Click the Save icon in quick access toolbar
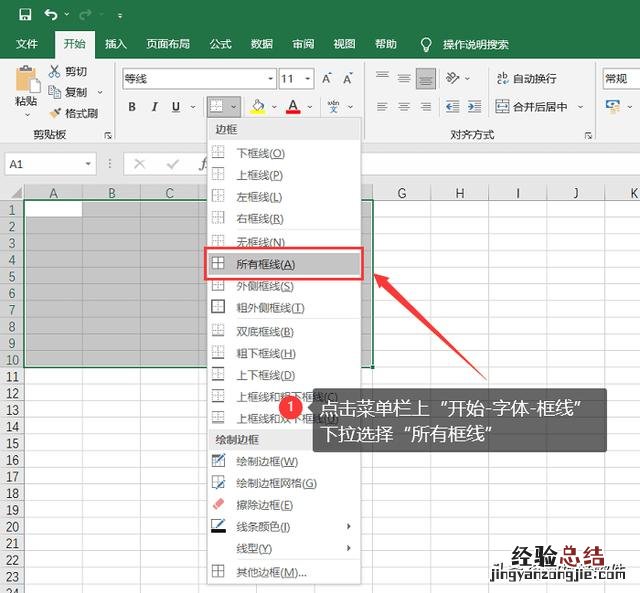640x593 pixels. [25, 15]
